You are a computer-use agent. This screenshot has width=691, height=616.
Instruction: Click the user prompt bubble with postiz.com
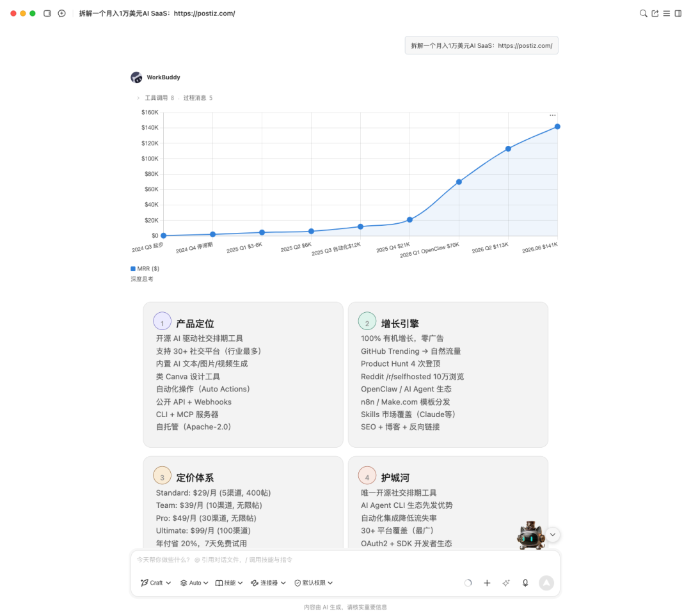481,45
